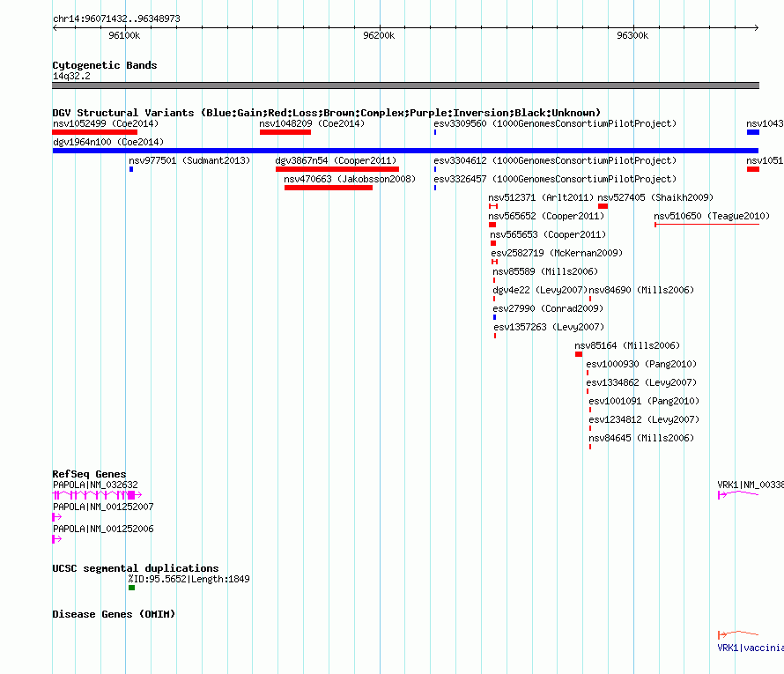Open variant nsv565652 (Cooper2011) label
Viewport: 784px width, 674px height.
pyautogui.click(x=546, y=216)
